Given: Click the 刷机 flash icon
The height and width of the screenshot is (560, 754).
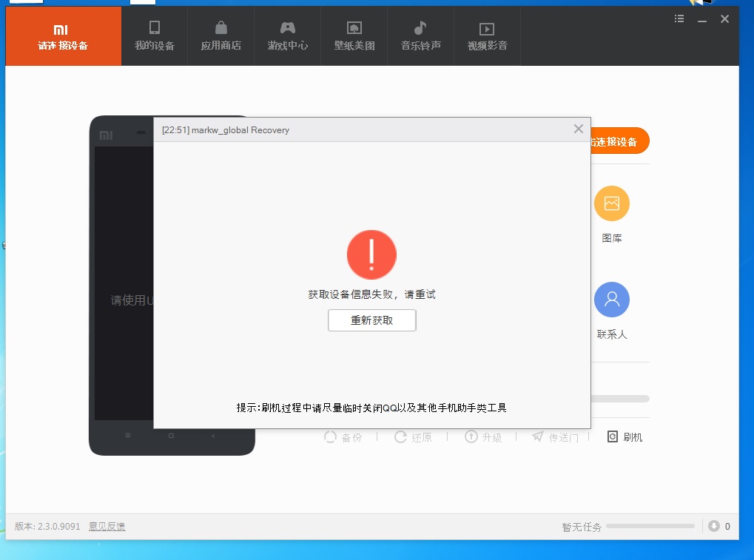Looking at the screenshot, I should point(625,437).
